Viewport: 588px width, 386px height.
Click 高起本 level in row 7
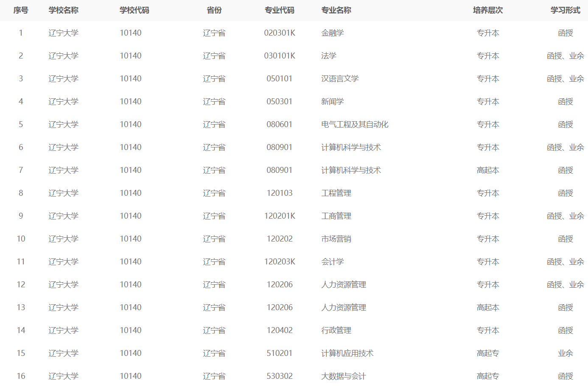[x=488, y=170]
